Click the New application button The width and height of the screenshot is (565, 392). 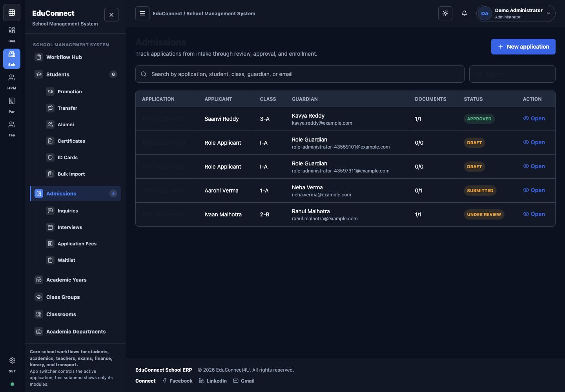pyautogui.click(x=523, y=47)
